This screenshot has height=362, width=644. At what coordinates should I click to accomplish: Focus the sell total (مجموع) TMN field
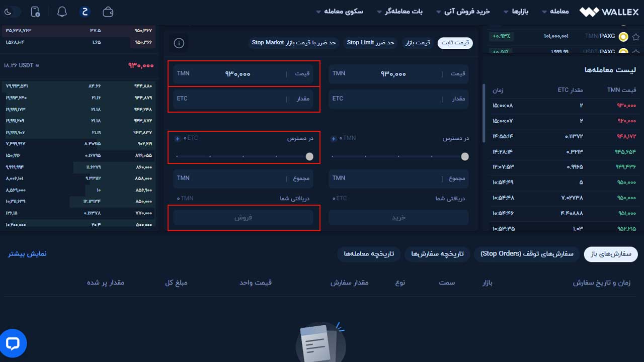pos(244,178)
